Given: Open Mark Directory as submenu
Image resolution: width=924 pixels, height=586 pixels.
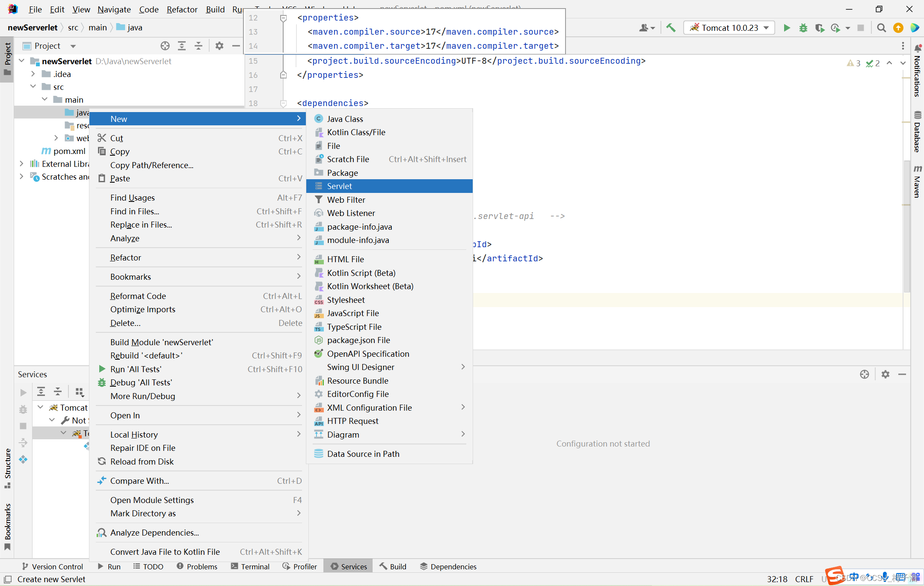Looking at the screenshot, I should 199,513.
